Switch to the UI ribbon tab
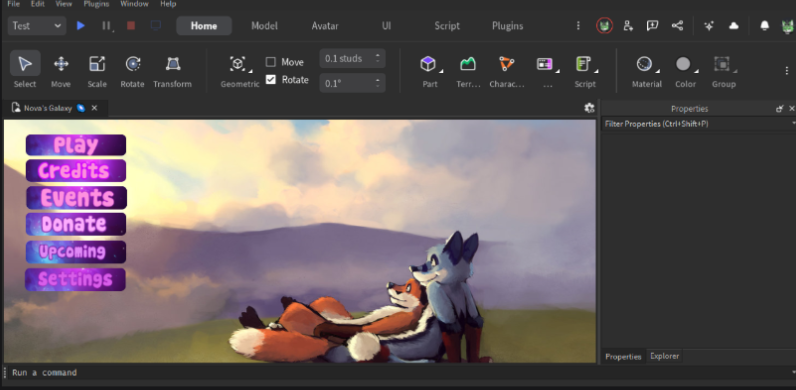 coord(386,26)
